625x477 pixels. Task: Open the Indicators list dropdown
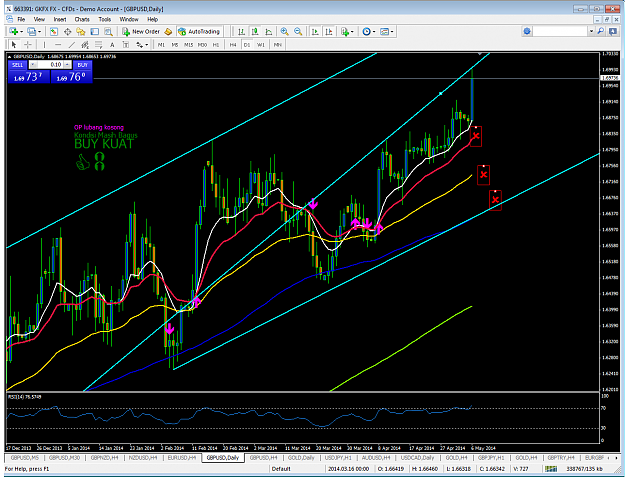click(x=347, y=31)
